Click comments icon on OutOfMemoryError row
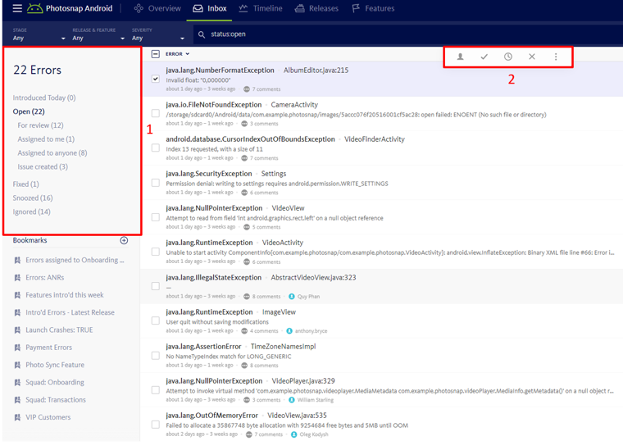 (249, 434)
